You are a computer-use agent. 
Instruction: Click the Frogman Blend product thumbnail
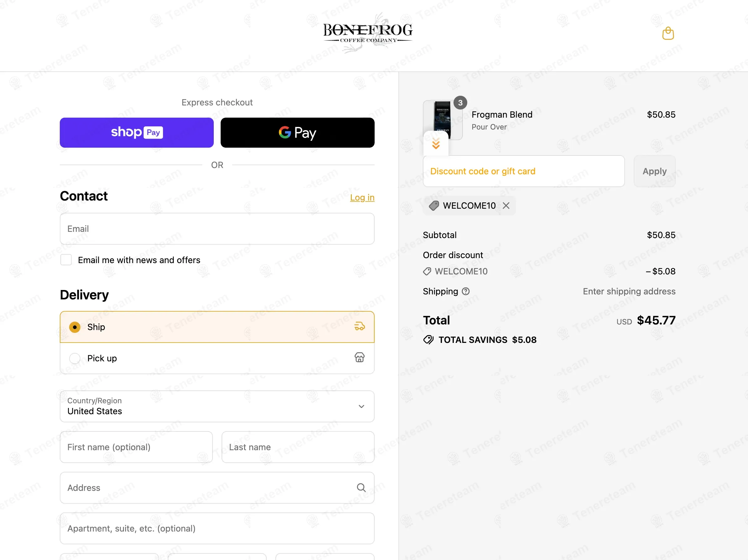[443, 120]
